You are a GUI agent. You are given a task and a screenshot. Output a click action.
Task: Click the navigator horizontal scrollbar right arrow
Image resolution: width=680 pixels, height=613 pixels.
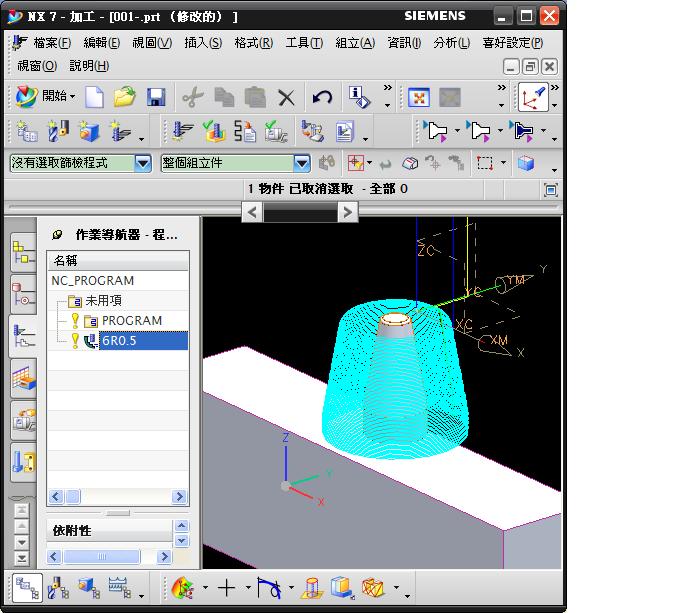[x=179, y=496]
